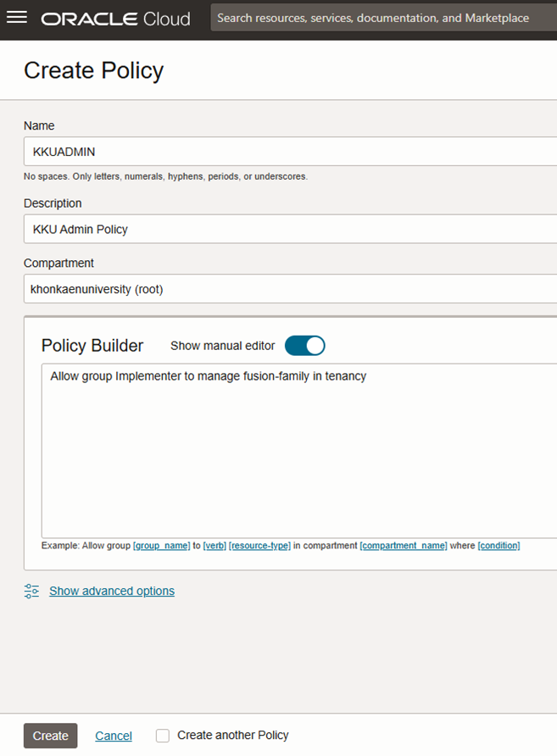Open the [verb] example link
Viewport: 557px width, 756px height.
click(214, 545)
